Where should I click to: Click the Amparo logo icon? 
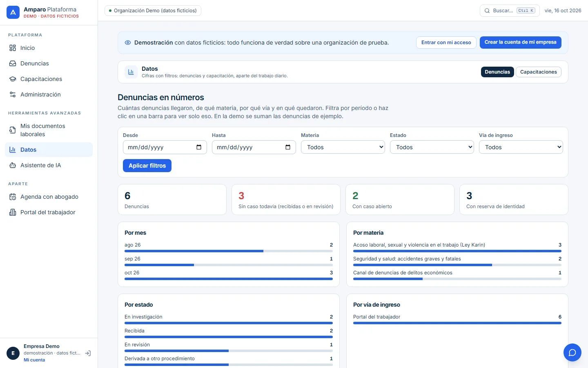(x=13, y=12)
